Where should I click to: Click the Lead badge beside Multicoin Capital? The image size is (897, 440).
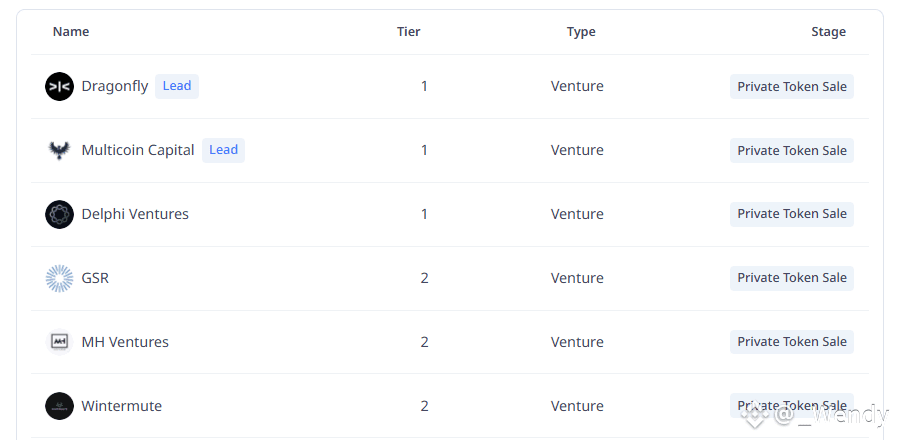pyautogui.click(x=223, y=150)
